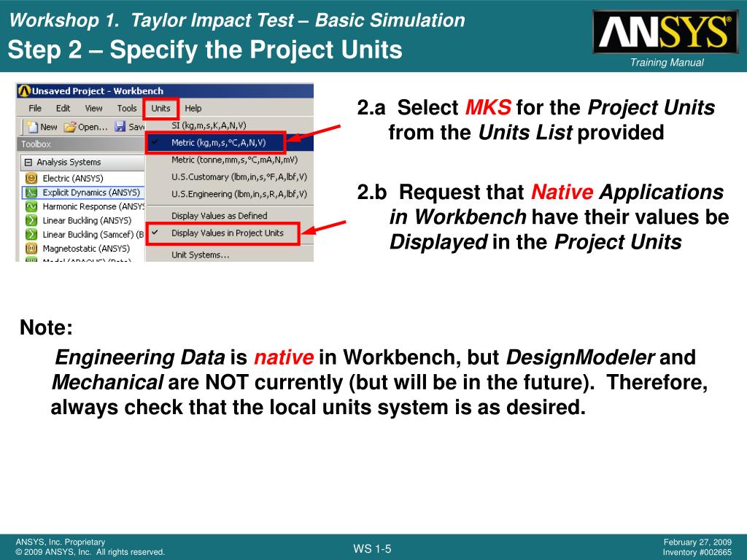Click the Open... toolbar label

click(x=93, y=127)
